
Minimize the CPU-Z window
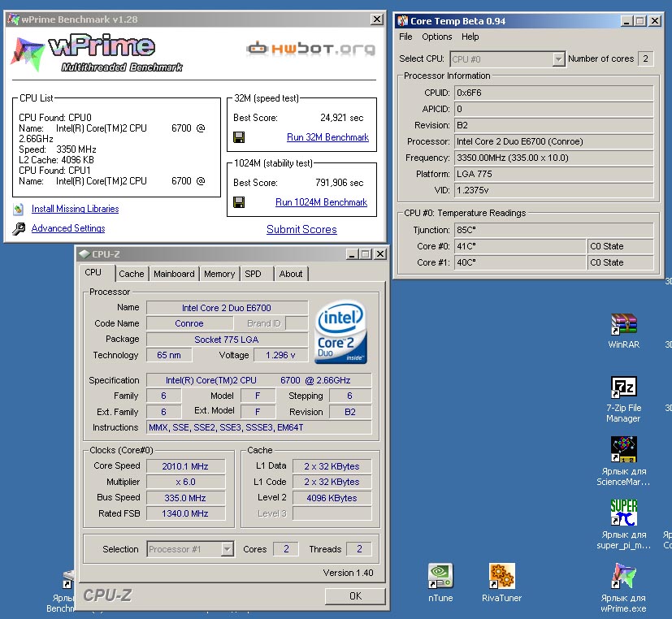tap(353, 254)
